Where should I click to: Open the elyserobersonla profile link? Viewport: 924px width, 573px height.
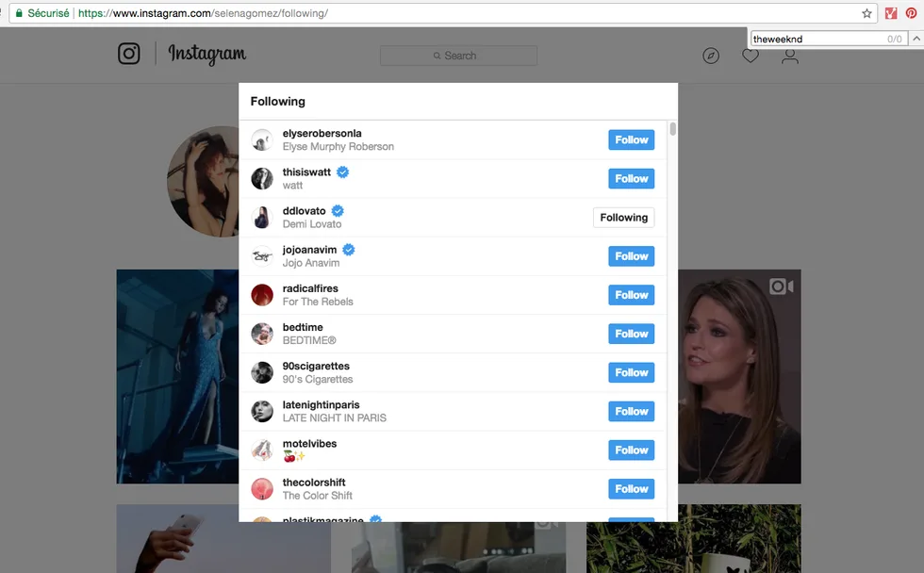[322, 133]
